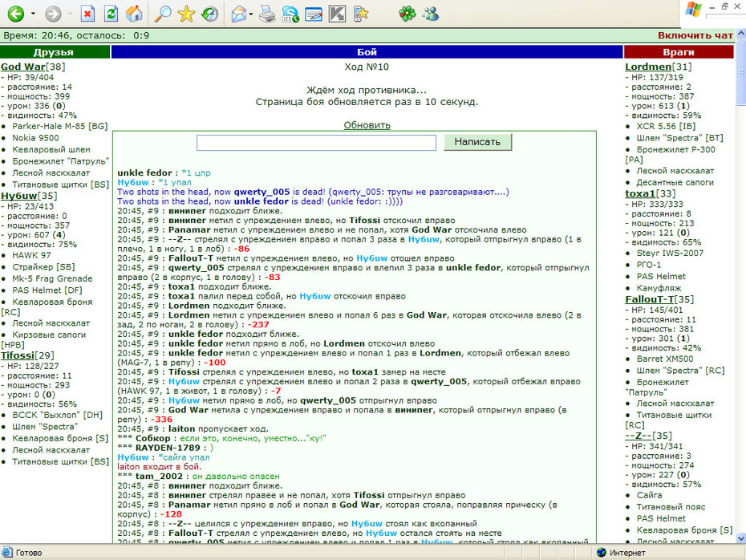Click the Обновить refresh link
Viewport: 746px width, 560px height.
[x=367, y=125]
